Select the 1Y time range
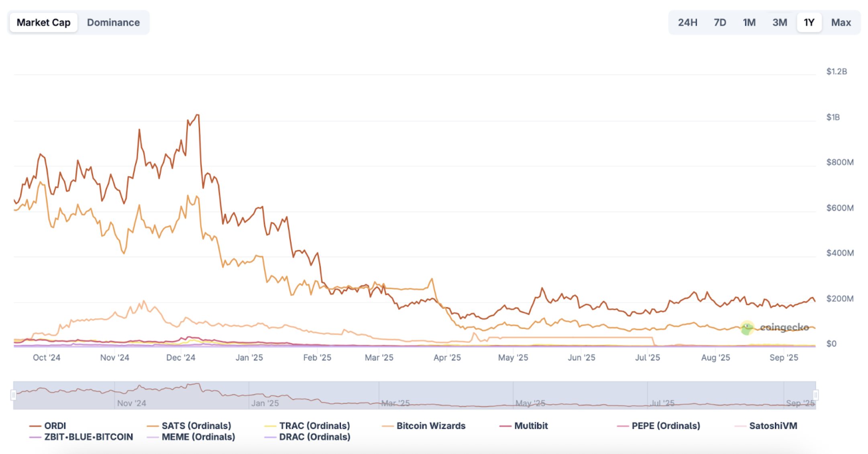The image size is (868, 454). (x=809, y=22)
